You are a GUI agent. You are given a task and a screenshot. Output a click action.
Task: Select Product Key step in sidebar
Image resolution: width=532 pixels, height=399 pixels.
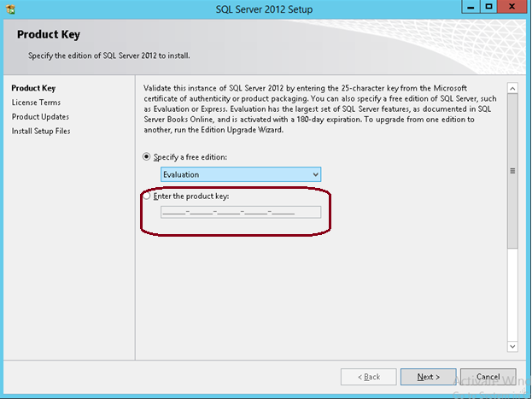click(x=33, y=88)
